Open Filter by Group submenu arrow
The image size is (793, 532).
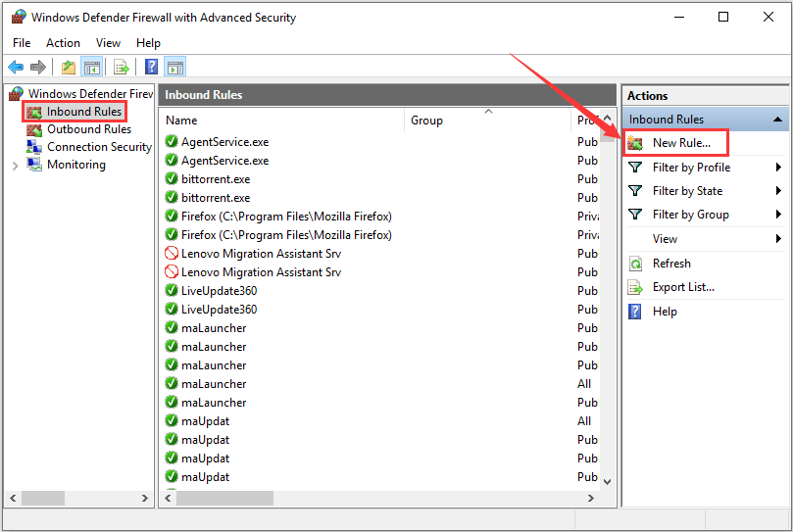coord(778,215)
